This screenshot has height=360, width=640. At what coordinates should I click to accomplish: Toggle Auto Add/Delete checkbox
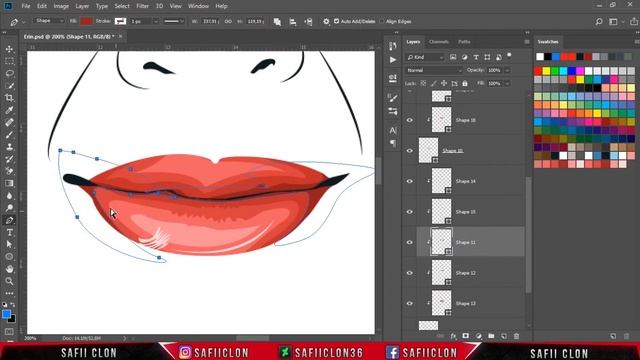[x=336, y=21]
